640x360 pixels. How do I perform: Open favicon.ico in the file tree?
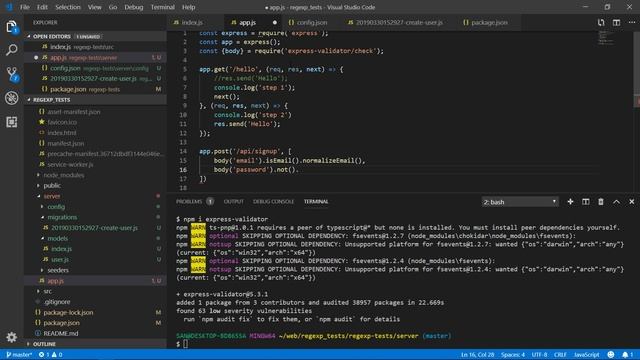pos(62,122)
